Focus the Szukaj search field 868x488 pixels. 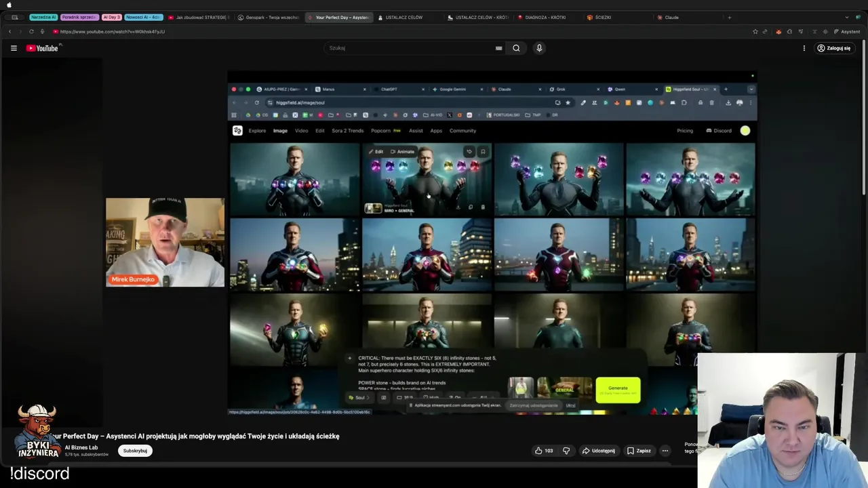(x=410, y=48)
